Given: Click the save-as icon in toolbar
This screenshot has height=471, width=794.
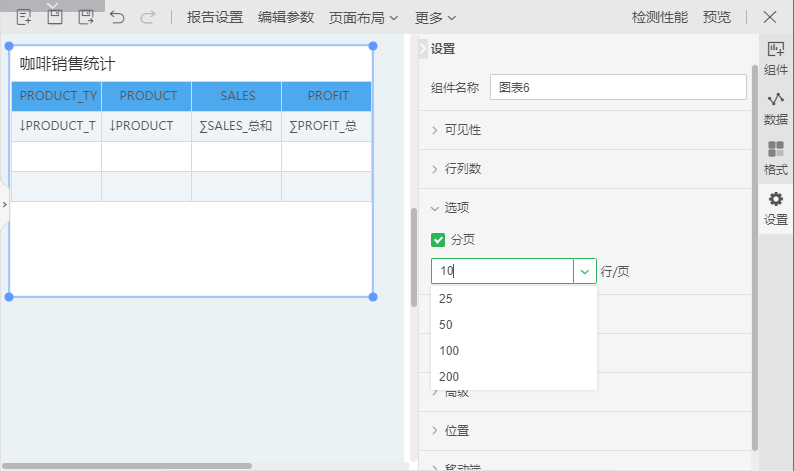Looking at the screenshot, I should pos(86,17).
